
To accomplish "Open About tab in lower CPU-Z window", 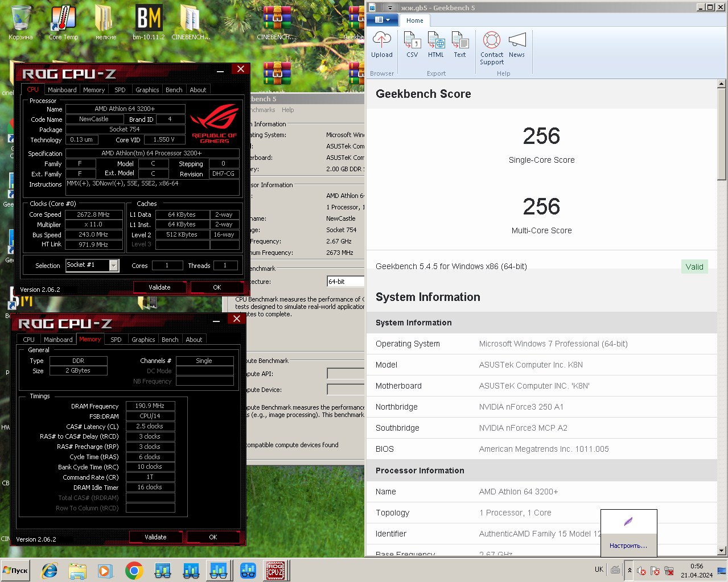I will 194,340.
